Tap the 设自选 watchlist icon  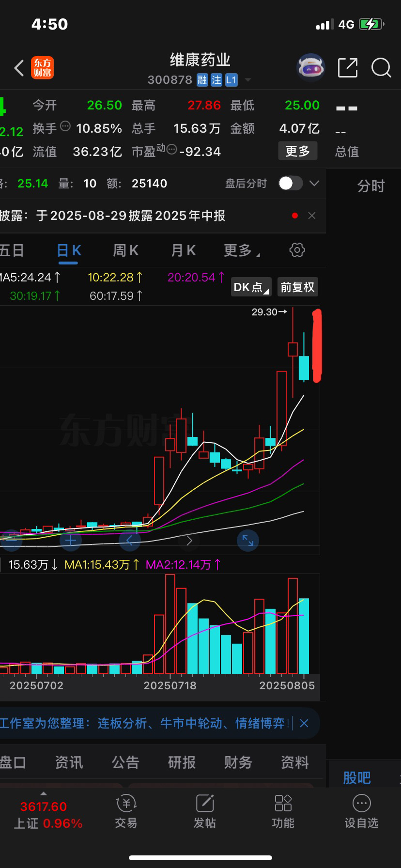[362, 812]
